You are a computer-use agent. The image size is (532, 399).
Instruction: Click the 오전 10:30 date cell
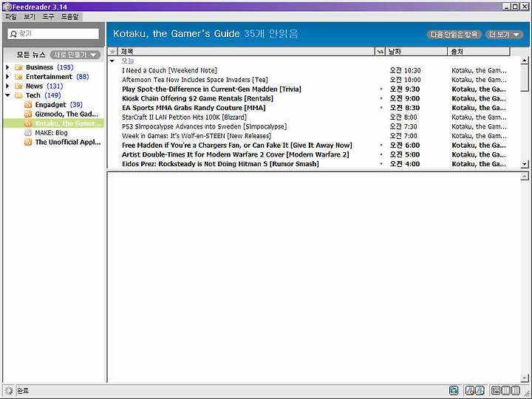[405, 71]
